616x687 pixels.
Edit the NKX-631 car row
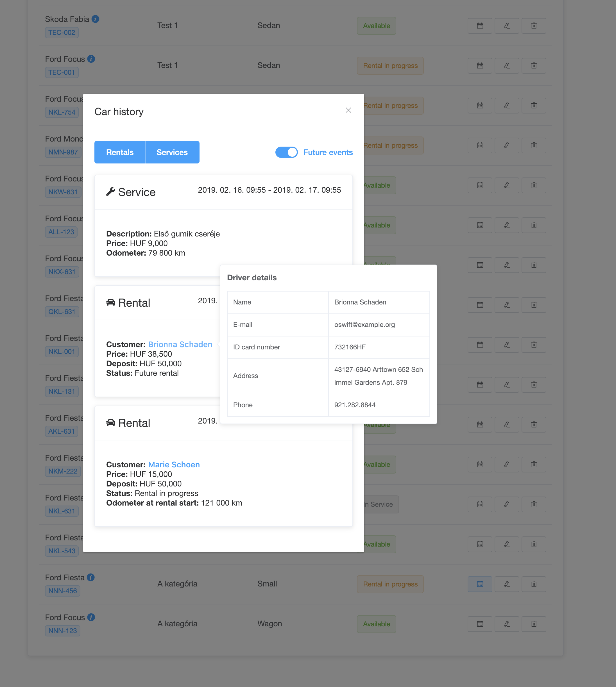click(x=507, y=265)
